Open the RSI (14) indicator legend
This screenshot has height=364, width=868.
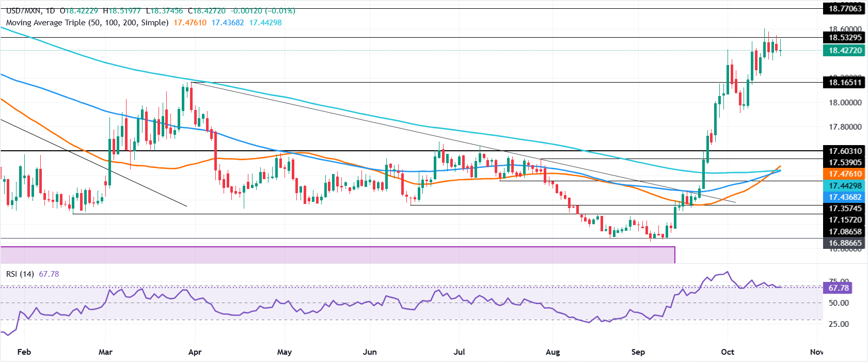click(20, 274)
